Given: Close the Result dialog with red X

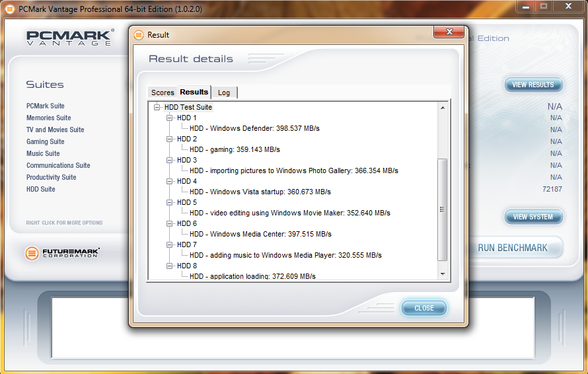Looking at the screenshot, I should pyautogui.click(x=449, y=32).
